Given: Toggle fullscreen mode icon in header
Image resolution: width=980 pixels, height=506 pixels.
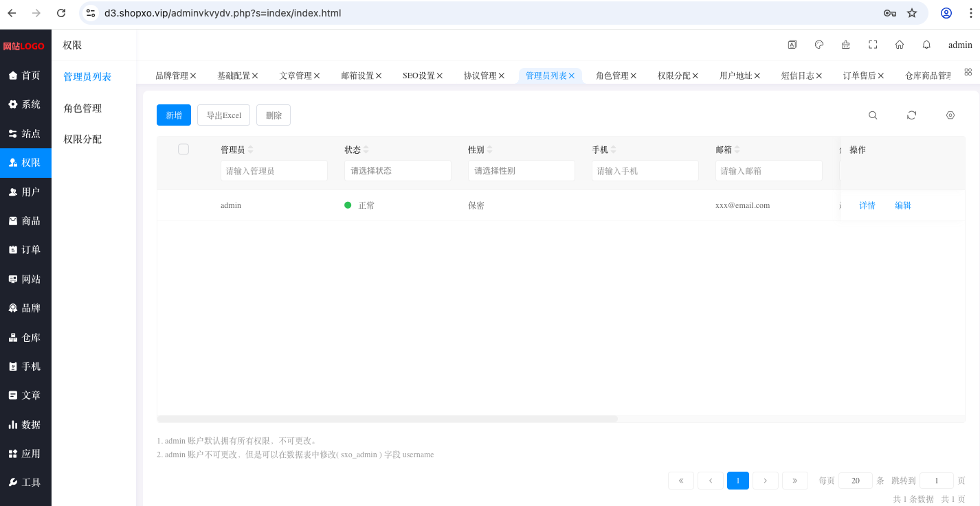Looking at the screenshot, I should 873,45.
